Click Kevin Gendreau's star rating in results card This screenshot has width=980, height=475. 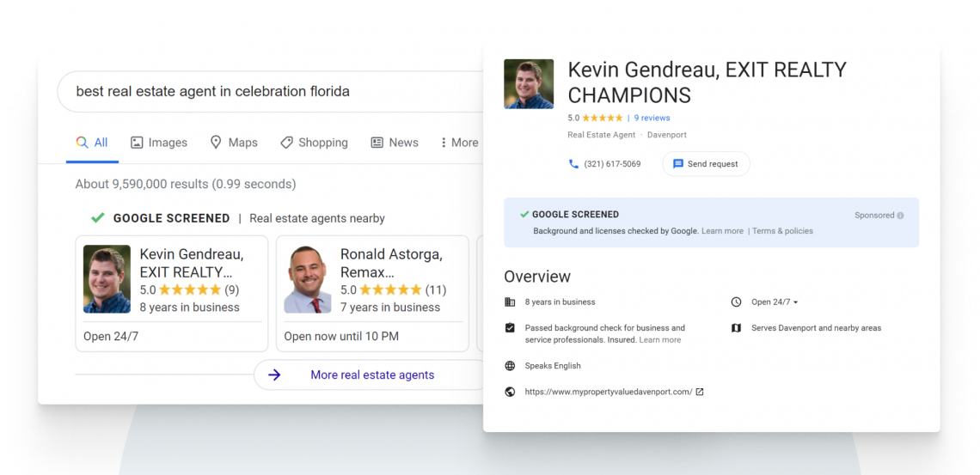pyautogui.click(x=189, y=289)
